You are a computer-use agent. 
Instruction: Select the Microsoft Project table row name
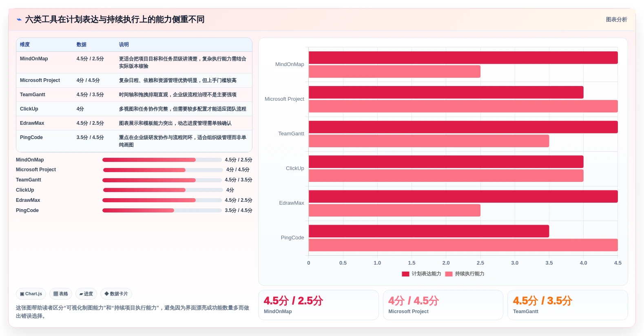40,80
